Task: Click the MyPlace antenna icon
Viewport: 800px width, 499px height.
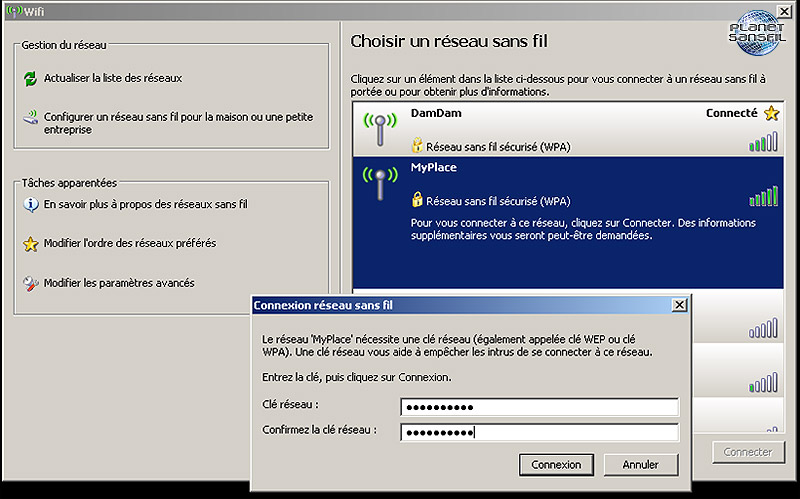Action: (380, 184)
